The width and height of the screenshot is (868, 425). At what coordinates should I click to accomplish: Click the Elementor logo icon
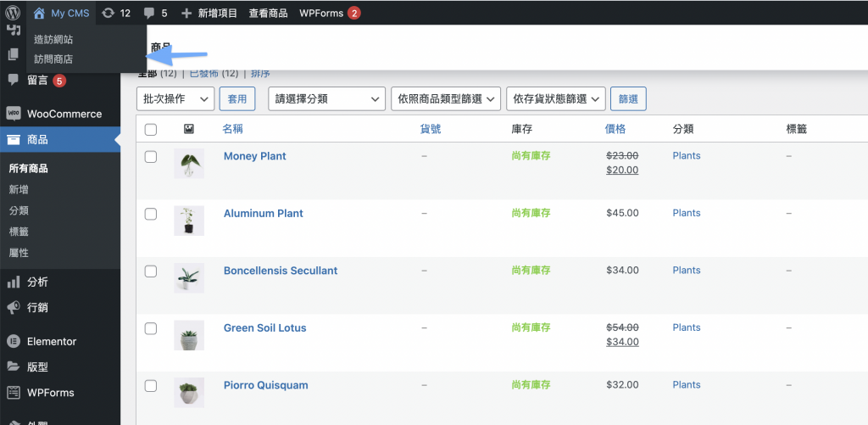coord(14,341)
